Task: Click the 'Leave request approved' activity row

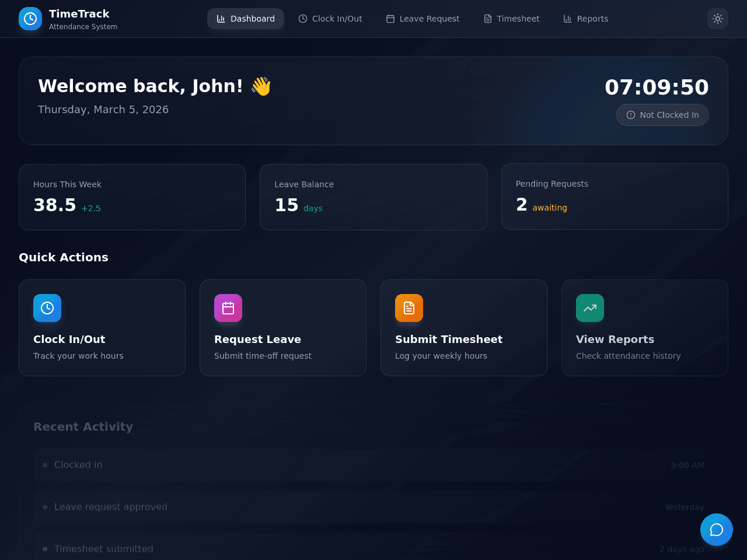Action: tap(373, 507)
